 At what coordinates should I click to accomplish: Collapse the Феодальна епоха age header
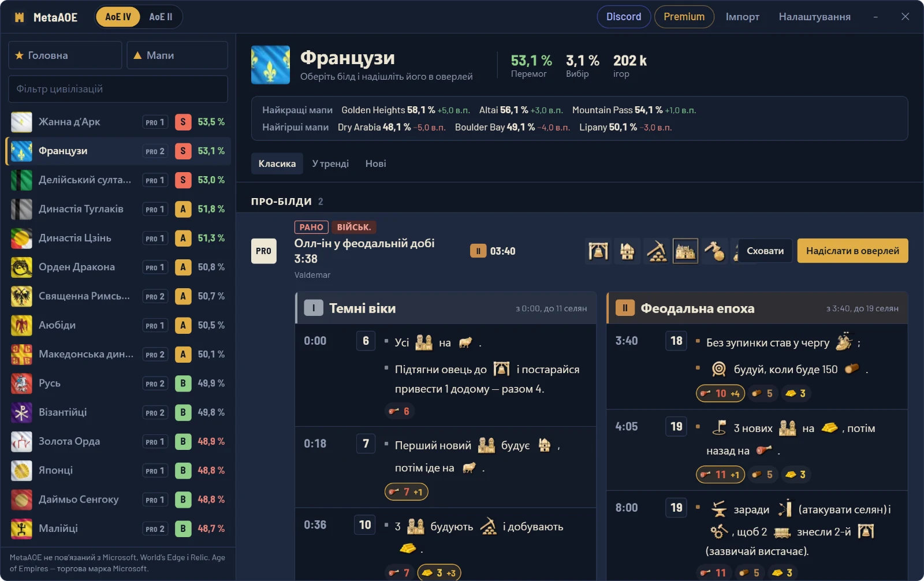[757, 308]
